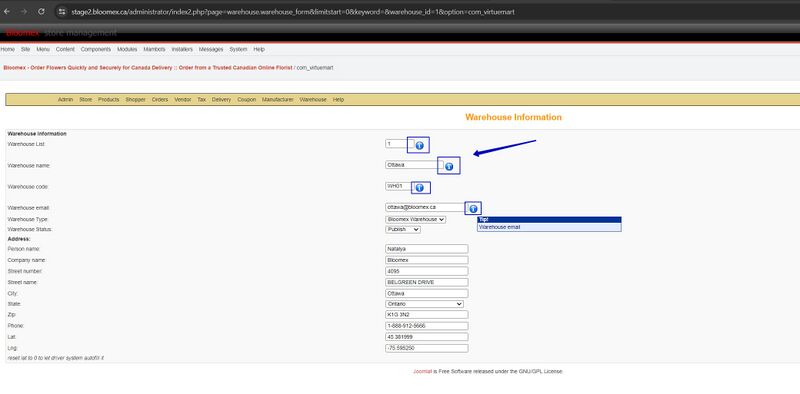
Task: Open Store in VirtueMart toolbar
Action: click(x=86, y=100)
